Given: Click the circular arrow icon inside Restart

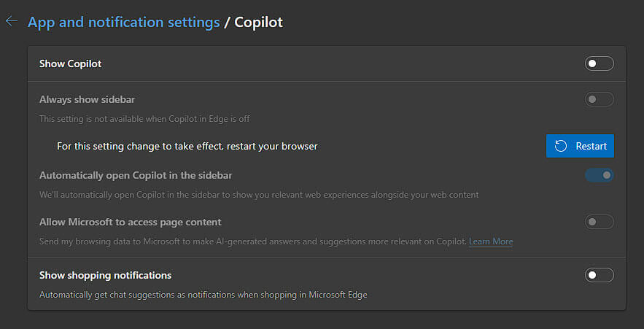Looking at the screenshot, I should (x=561, y=146).
